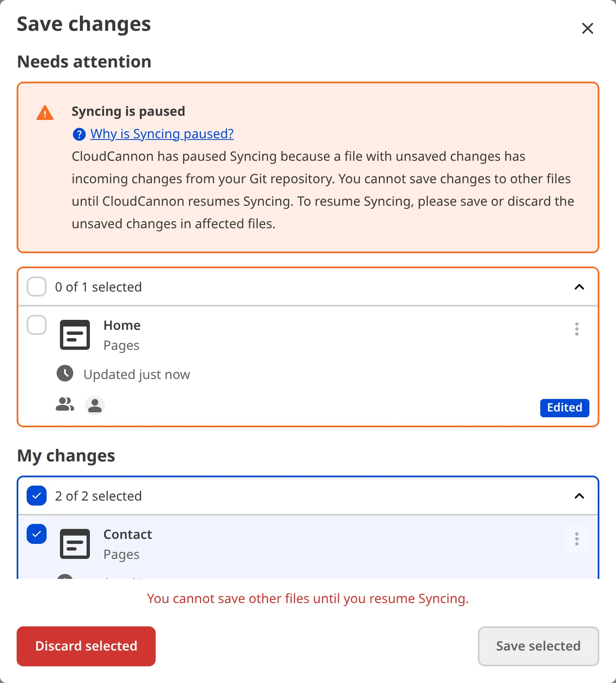Collapse the My changes list chevron

pyautogui.click(x=579, y=496)
